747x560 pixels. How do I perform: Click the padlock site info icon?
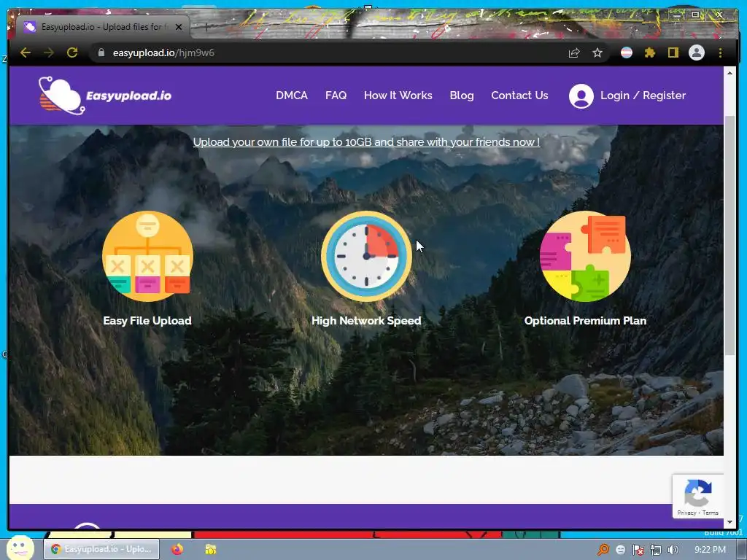click(101, 52)
